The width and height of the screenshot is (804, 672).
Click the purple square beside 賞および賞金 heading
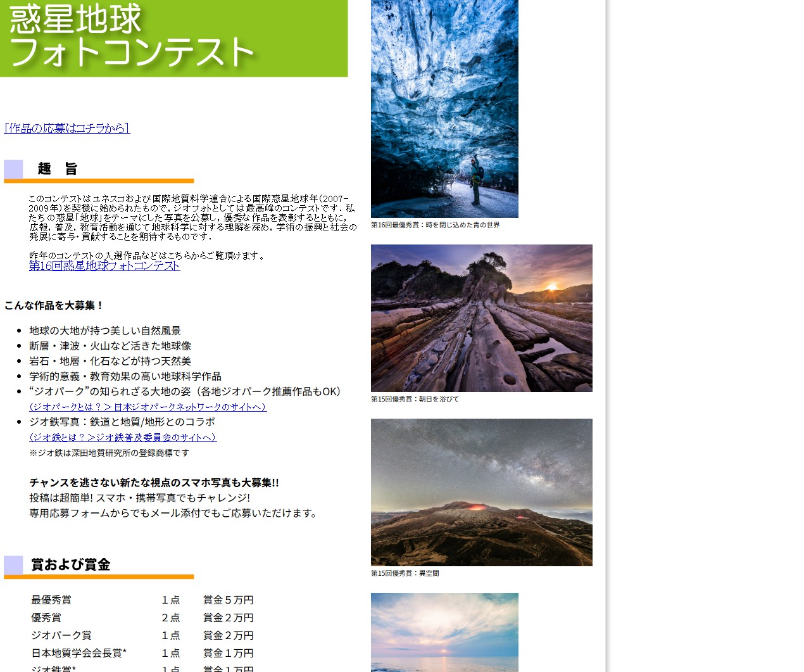point(13,564)
